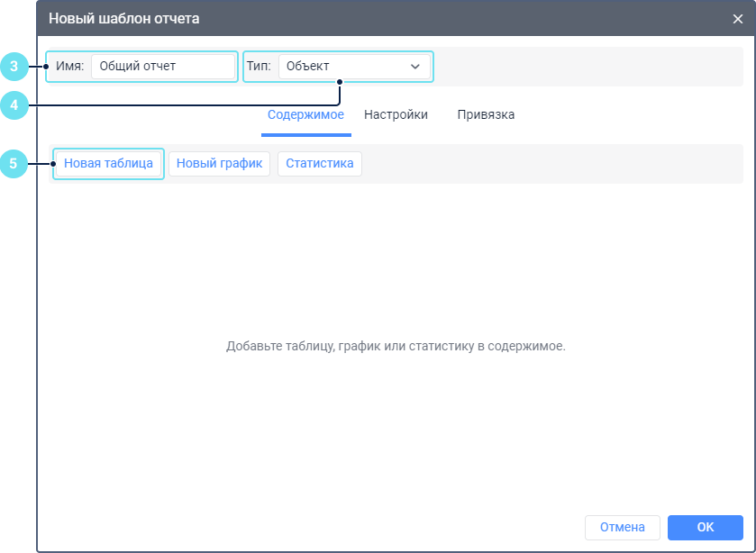This screenshot has width=756, height=553.
Task: Go to the Привязка tab
Action: point(486,115)
